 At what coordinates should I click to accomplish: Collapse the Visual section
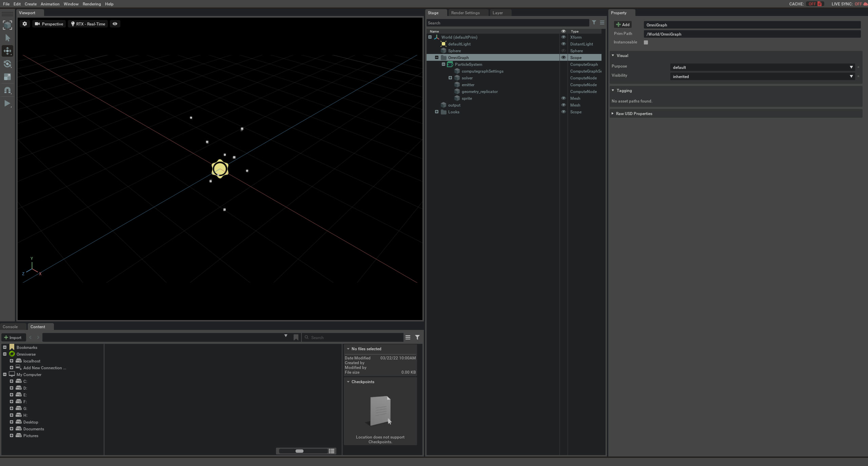(x=613, y=55)
